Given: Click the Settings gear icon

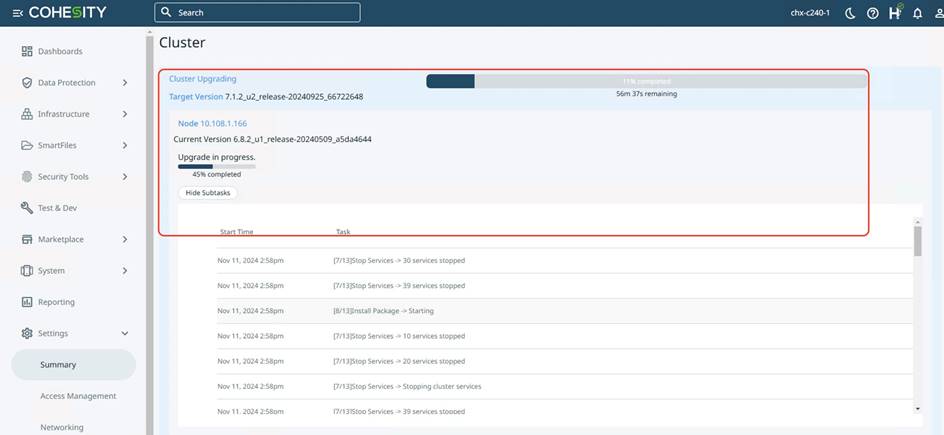Looking at the screenshot, I should (x=27, y=333).
